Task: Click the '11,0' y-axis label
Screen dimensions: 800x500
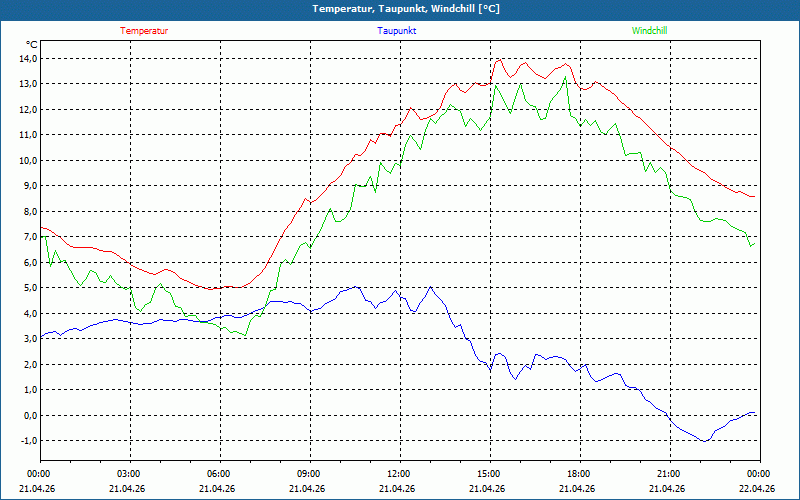Action: tap(29, 135)
